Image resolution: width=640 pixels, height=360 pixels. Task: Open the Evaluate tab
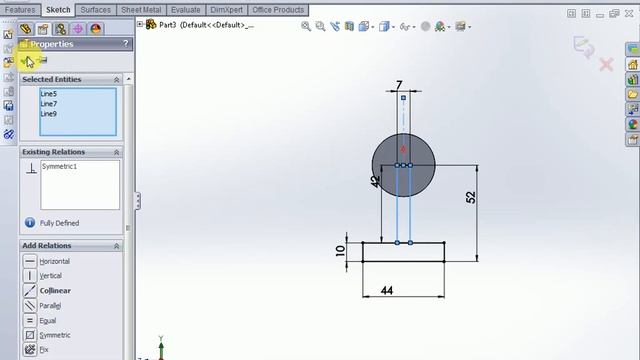click(x=186, y=10)
